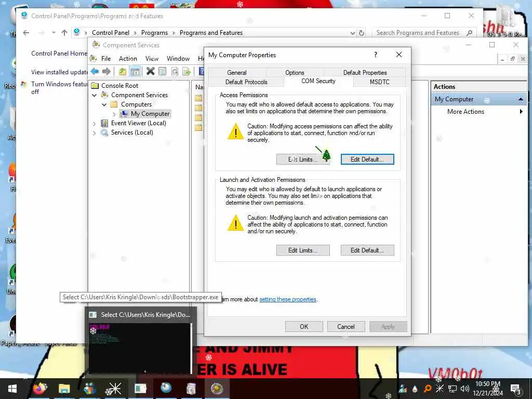
Task: Click the search magnifier in Control Panel
Action: pyautogui.click(x=470, y=33)
